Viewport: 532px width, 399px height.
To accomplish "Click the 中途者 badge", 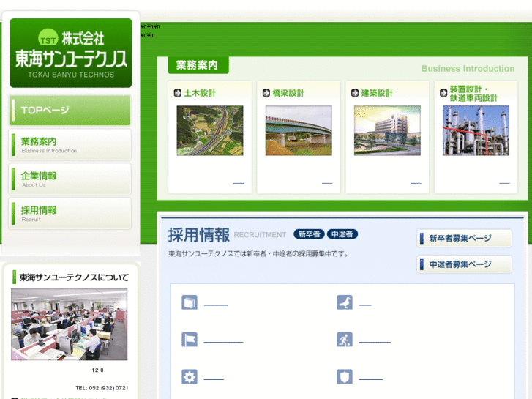I will tap(342, 234).
